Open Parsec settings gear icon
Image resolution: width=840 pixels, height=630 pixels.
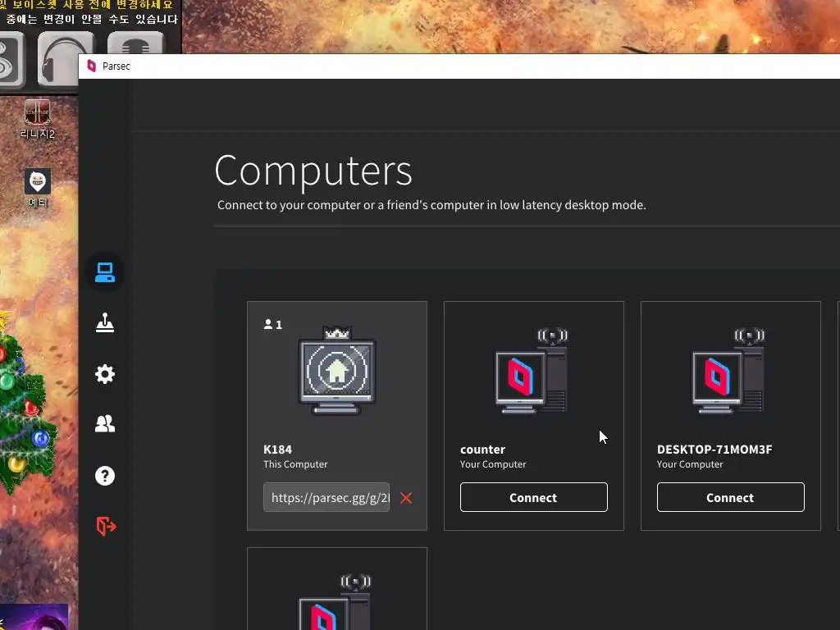105,374
